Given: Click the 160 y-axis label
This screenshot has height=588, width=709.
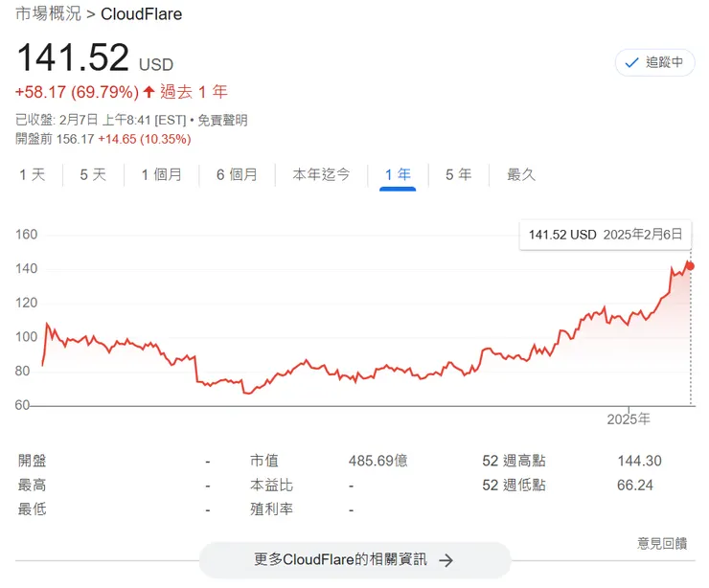Looking at the screenshot, I should [26, 234].
